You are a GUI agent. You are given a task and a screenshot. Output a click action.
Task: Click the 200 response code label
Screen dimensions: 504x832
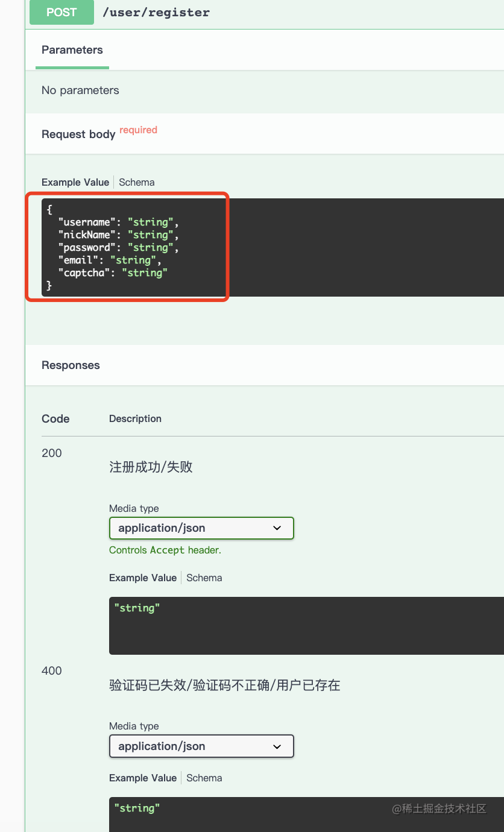coord(52,453)
